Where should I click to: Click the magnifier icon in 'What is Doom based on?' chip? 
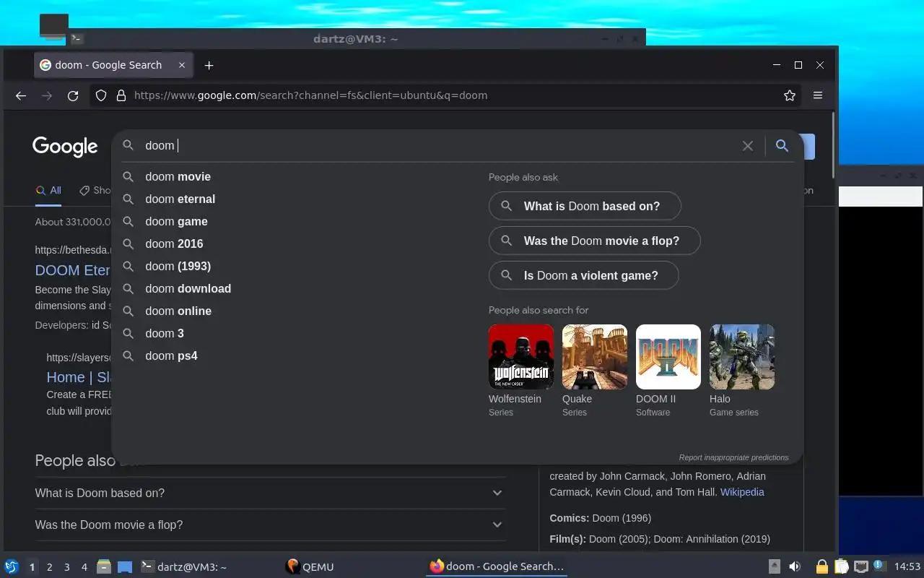coord(507,206)
